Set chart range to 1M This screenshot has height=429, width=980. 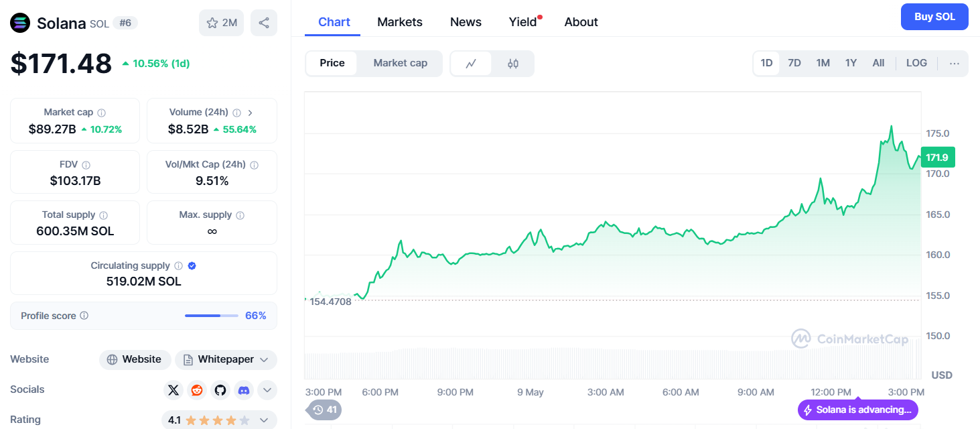[x=823, y=63]
